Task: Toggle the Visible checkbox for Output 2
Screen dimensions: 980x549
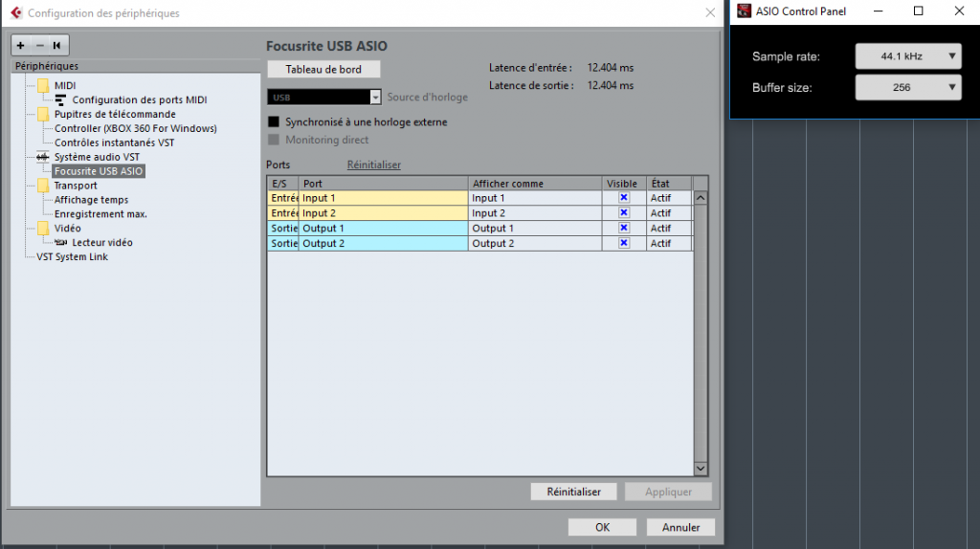Action: click(624, 243)
